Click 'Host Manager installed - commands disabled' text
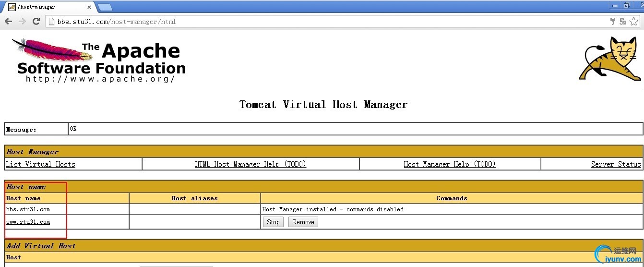644x267 pixels. coord(333,209)
